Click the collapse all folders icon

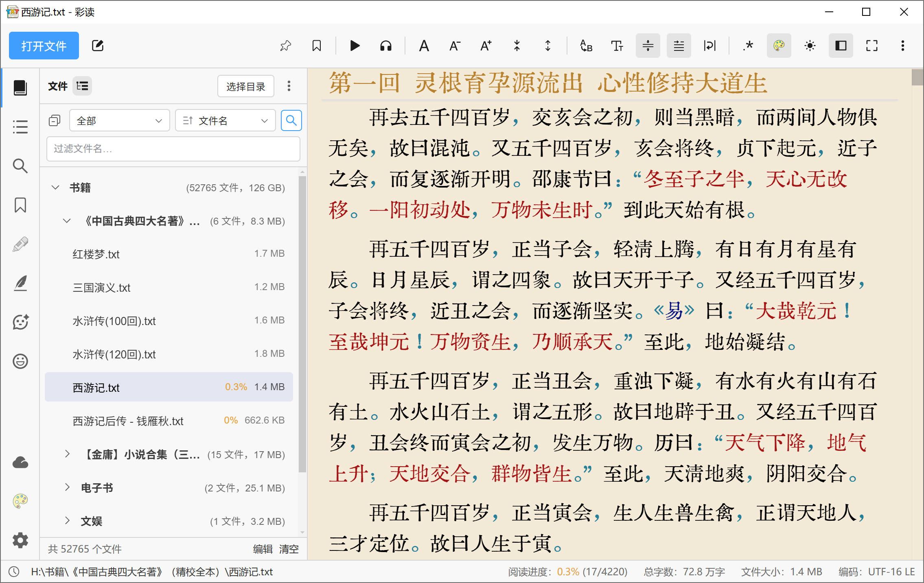(55, 120)
